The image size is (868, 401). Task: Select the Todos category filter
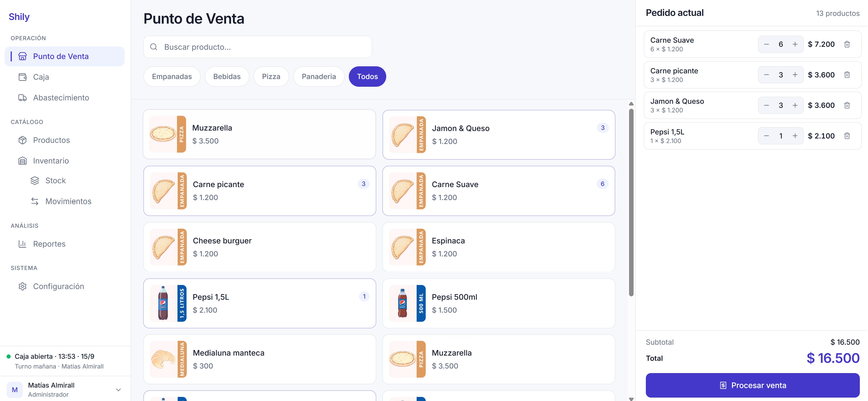(367, 77)
